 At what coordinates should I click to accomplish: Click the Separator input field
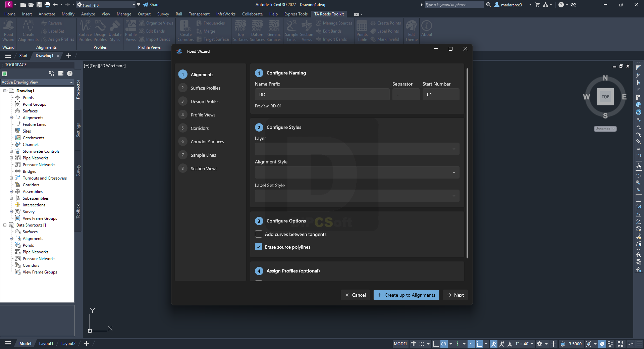click(406, 94)
